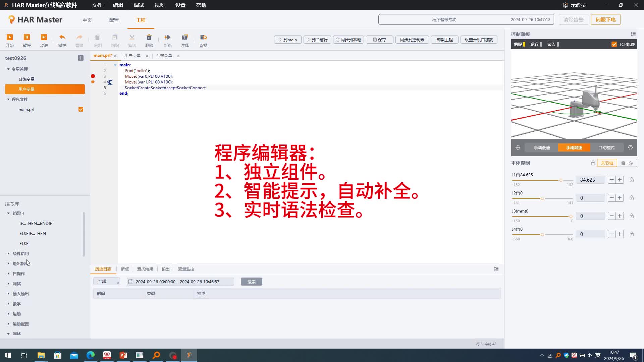Click the move/pan icon in 3D view bar
This screenshot has height=362, width=644.
(518, 147)
